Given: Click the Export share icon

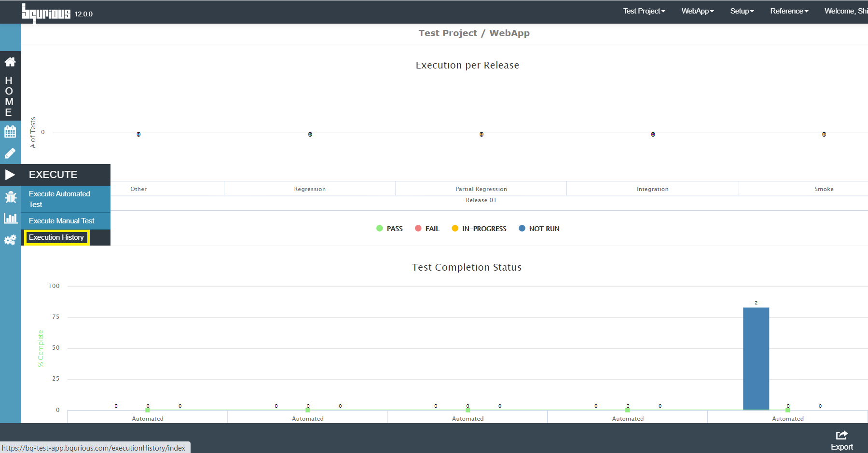Looking at the screenshot, I should 842,435.
